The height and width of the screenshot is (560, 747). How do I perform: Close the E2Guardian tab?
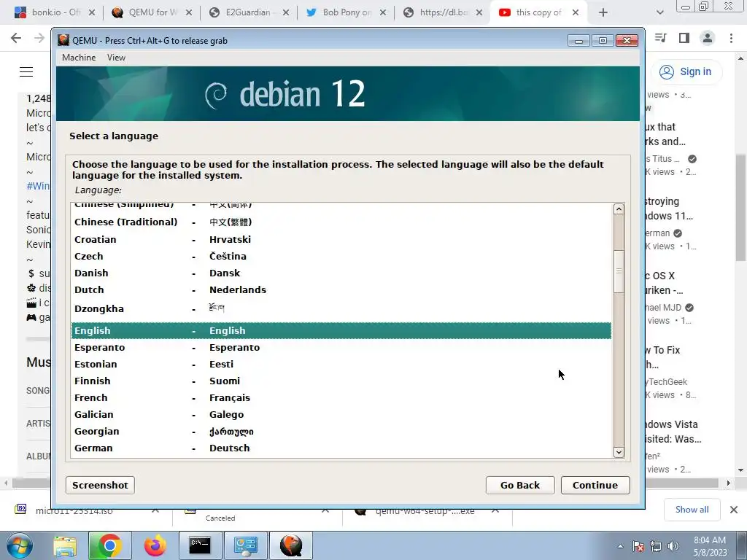(x=286, y=12)
